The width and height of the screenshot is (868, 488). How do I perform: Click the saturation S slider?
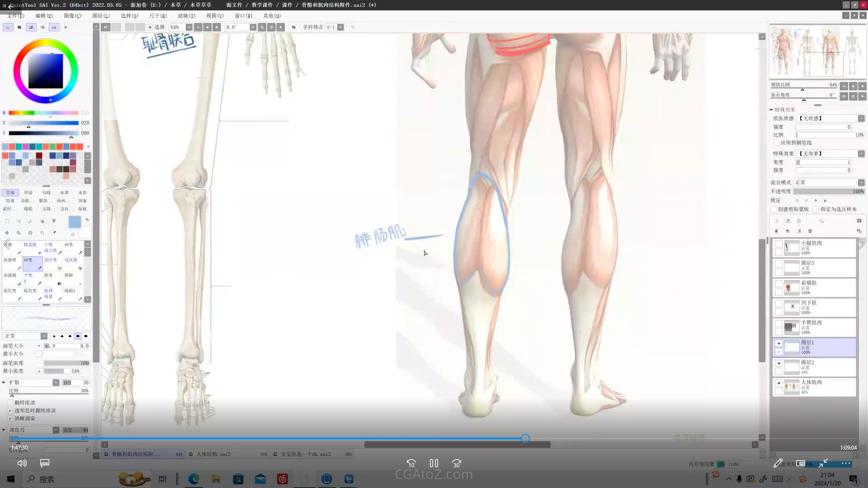click(x=43, y=123)
